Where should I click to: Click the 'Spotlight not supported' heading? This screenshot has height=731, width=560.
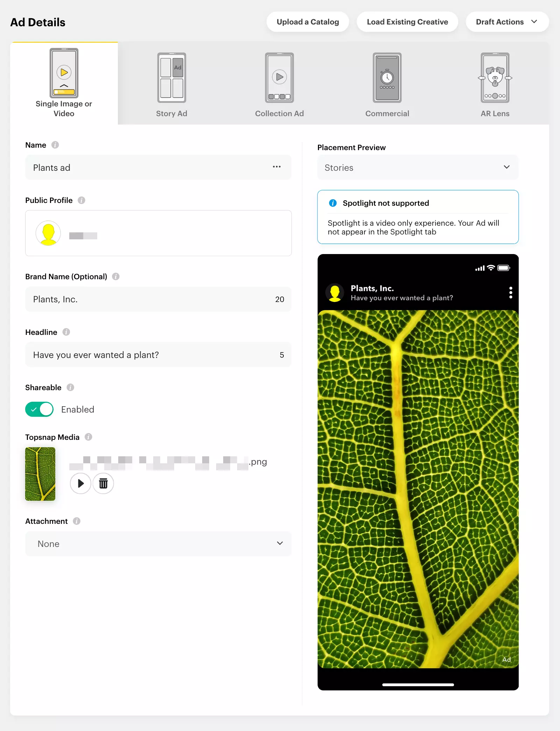pyautogui.click(x=386, y=203)
